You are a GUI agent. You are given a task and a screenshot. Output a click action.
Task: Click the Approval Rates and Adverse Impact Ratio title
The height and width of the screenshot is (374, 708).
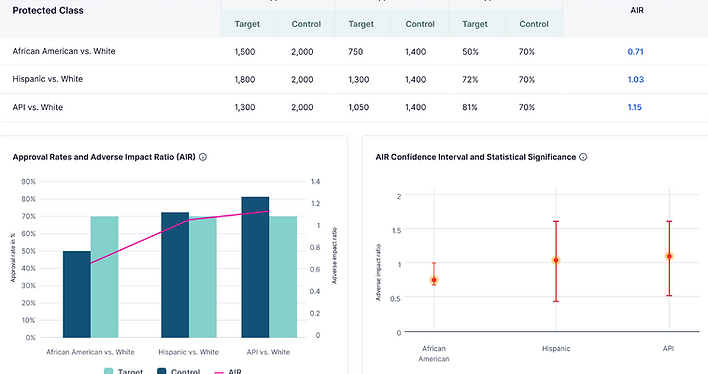tap(104, 157)
